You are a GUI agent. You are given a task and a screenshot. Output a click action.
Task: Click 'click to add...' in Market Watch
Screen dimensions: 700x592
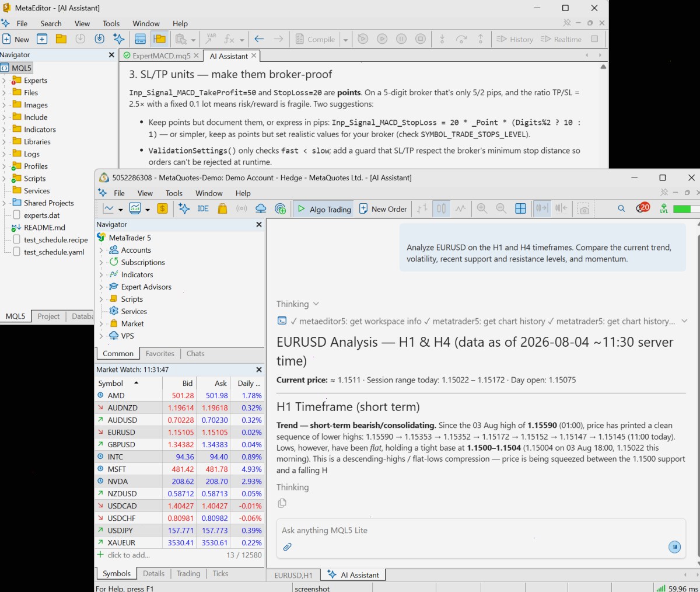pyautogui.click(x=128, y=555)
